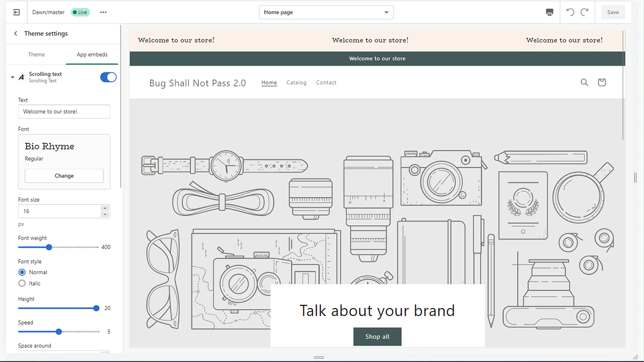Switch to the Theme tab
This screenshot has width=644, height=362.
(36, 55)
